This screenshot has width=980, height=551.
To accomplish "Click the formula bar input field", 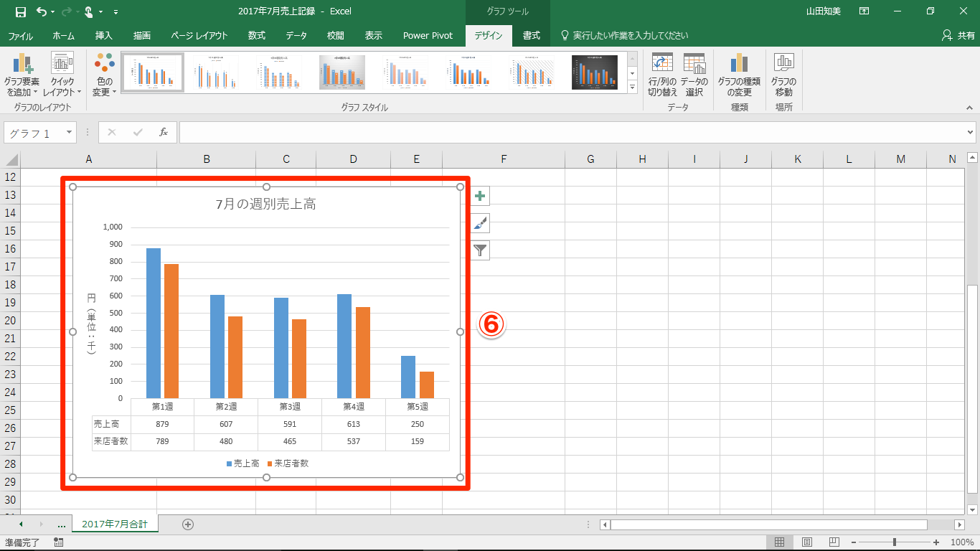I will [x=571, y=132].
